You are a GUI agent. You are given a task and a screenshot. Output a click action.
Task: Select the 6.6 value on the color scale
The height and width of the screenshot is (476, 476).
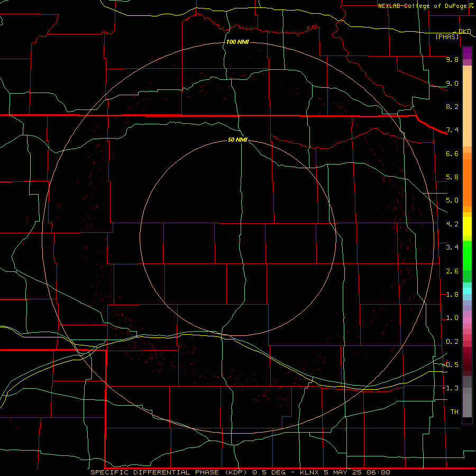click(452, 153)
